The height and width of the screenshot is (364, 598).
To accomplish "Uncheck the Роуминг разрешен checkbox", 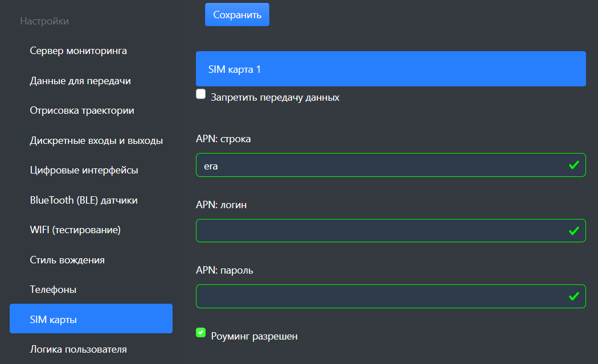I will tap(200, 333).
